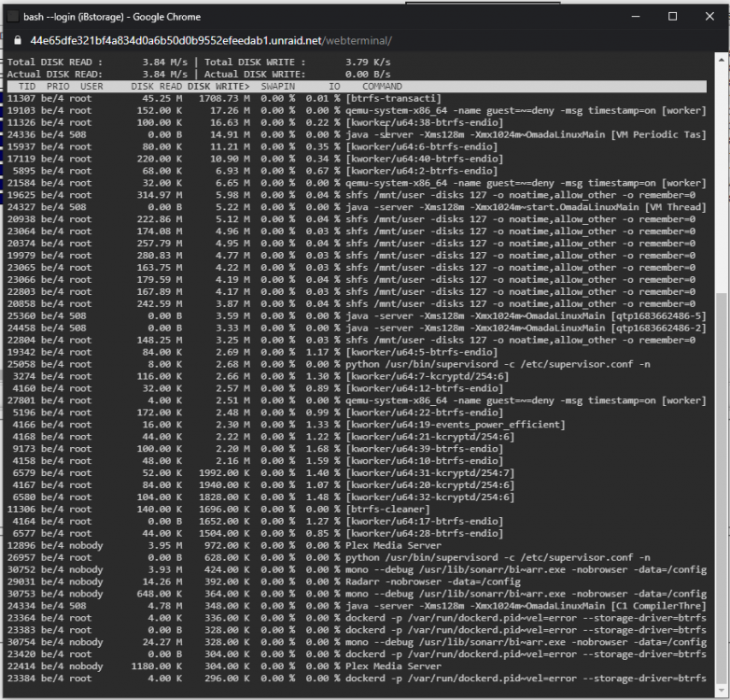Click the IO column header
730x700 pixels.
334,86
